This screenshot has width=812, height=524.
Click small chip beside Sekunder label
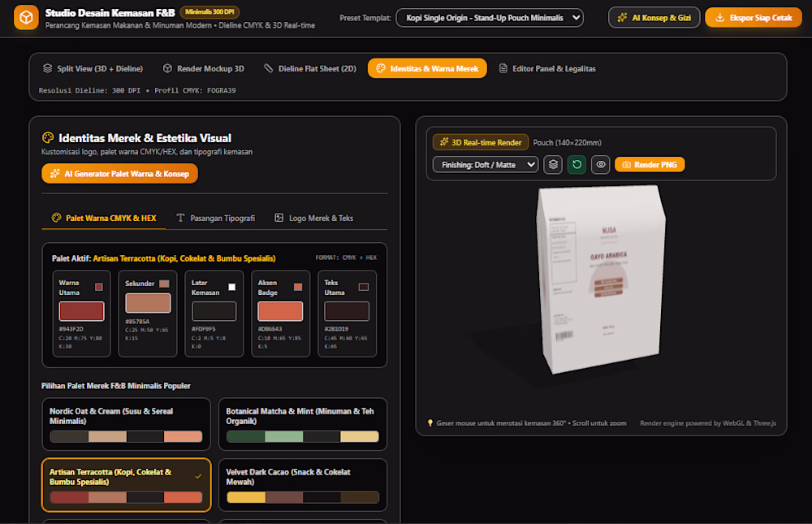tap(164, 284)
